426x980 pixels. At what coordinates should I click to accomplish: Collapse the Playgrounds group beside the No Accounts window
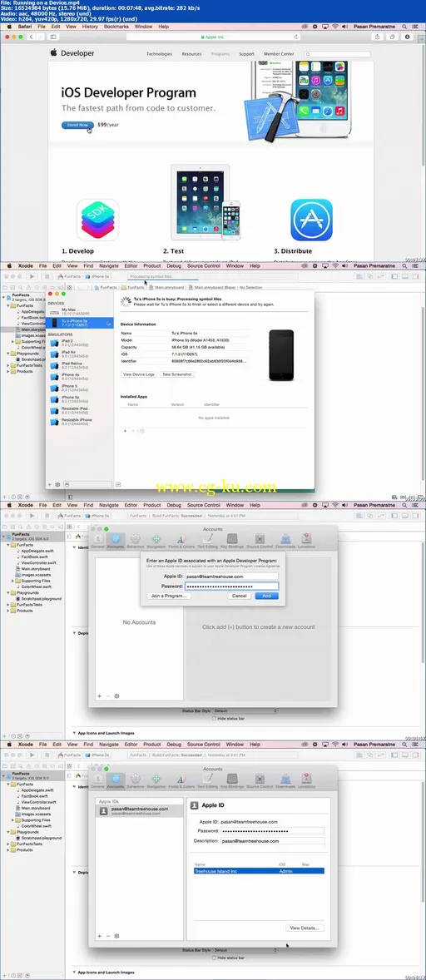click(x=9, y=592)
